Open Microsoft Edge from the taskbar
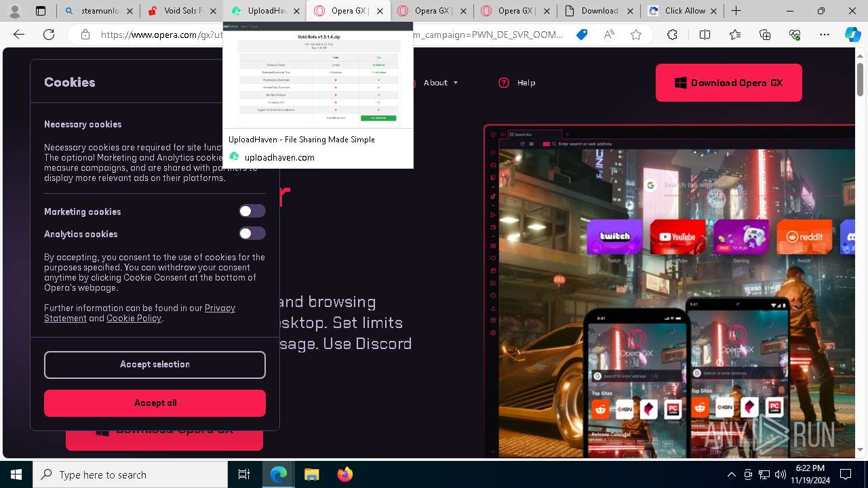868x488 pixels. pyautogui.click(x=279, y=474)
